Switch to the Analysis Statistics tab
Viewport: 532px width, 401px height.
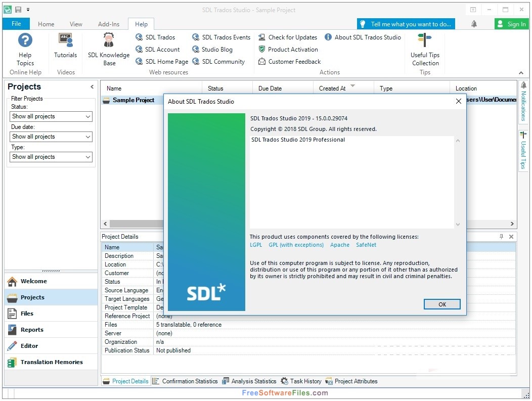point(249,381)
